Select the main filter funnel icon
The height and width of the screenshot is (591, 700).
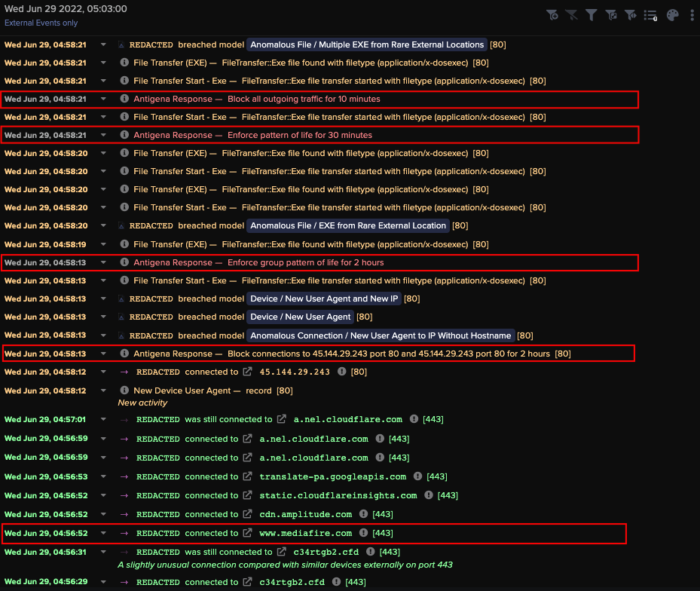pos(591,15)
